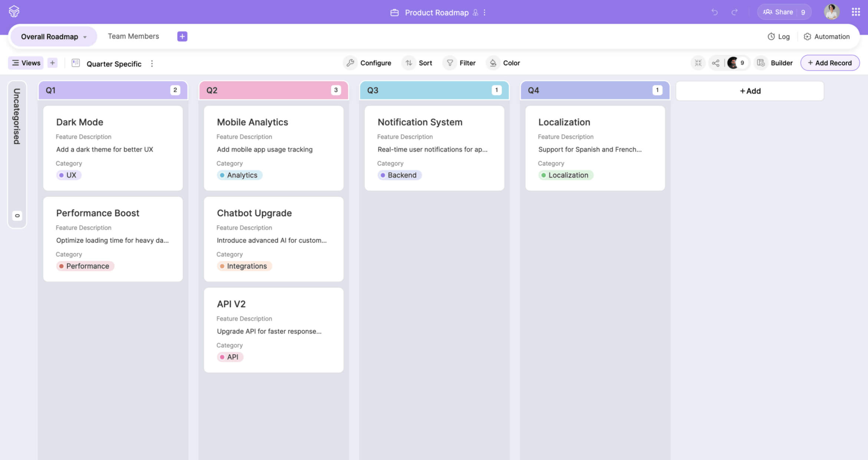Click the Share button

click(784, 12)
